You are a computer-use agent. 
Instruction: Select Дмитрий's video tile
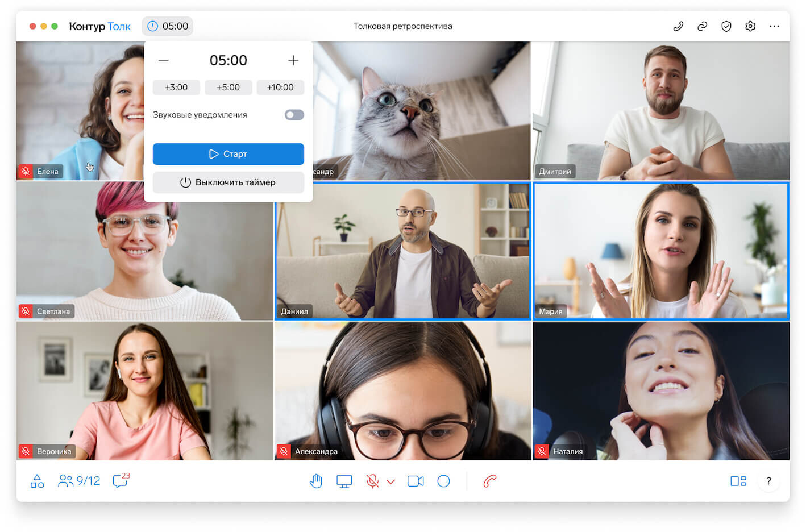point(661,111)
